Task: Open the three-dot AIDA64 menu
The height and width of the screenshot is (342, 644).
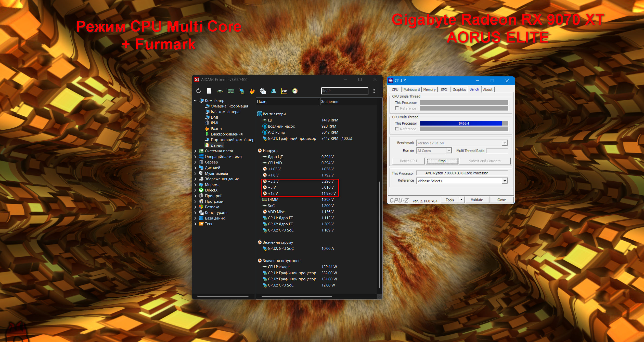Action: 374,91
